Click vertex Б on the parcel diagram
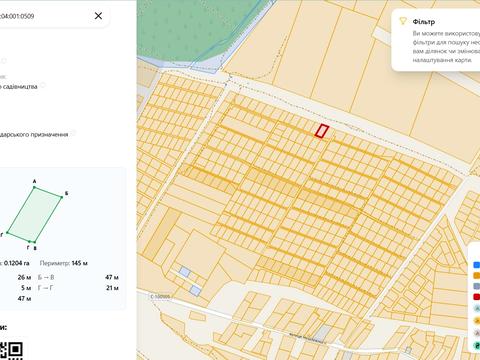The image size is (480, 360). point(62,197)
